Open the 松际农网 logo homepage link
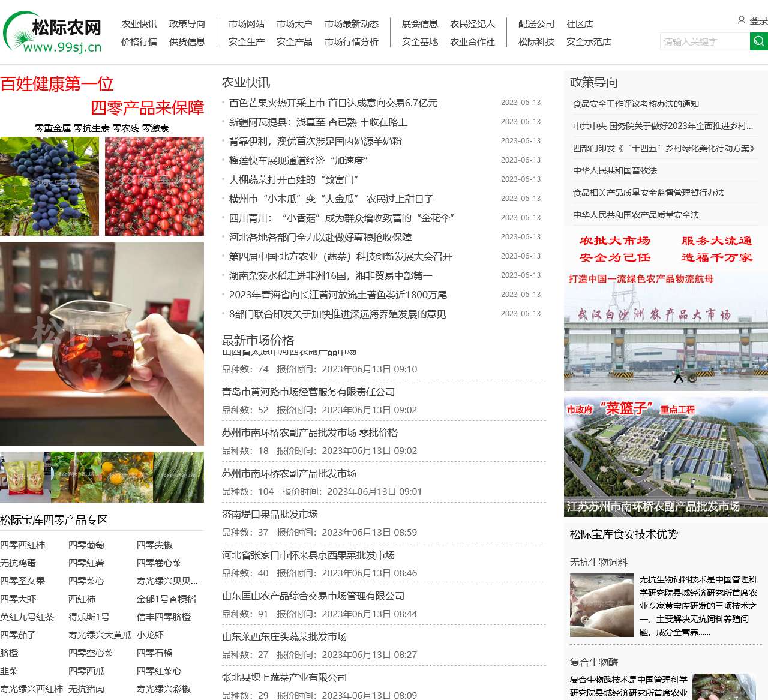 point(53,32)
